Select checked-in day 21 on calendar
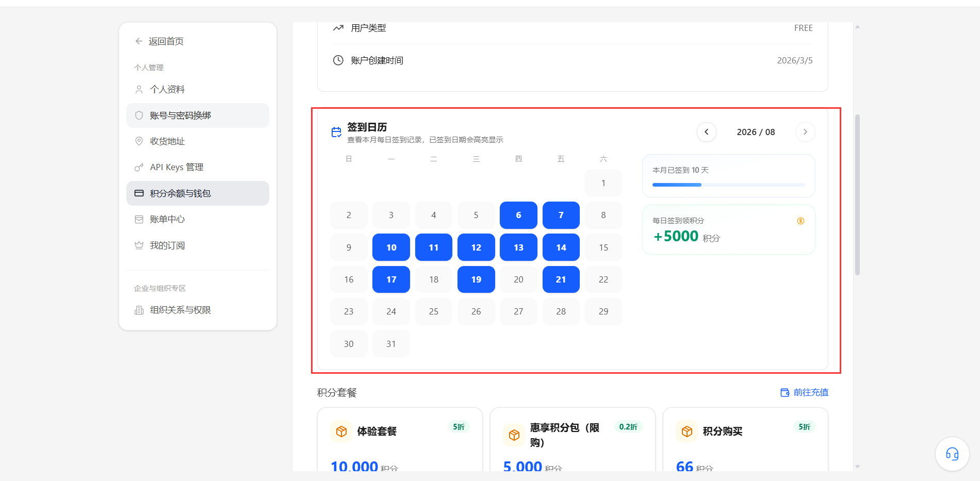The image size is (980, 481). tap(561, 279)
